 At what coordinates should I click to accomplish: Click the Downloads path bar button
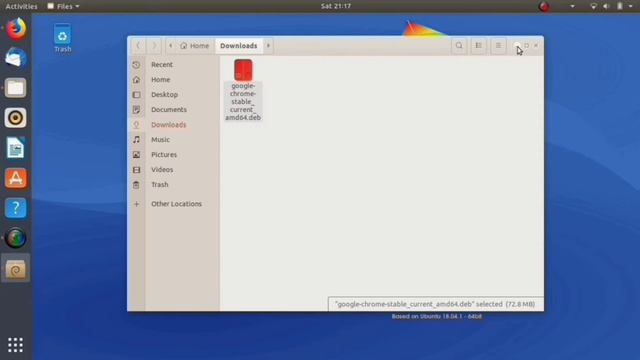coord(239,46)
